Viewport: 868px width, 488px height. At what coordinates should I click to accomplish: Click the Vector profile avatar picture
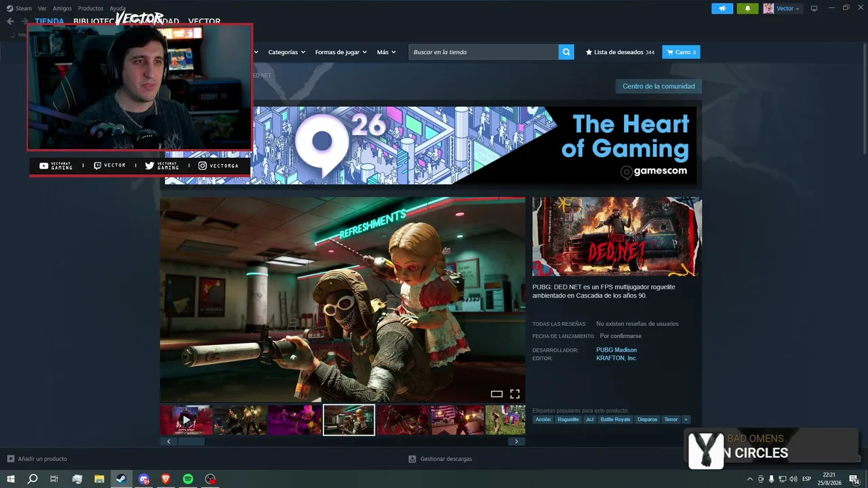click(768, 8)
